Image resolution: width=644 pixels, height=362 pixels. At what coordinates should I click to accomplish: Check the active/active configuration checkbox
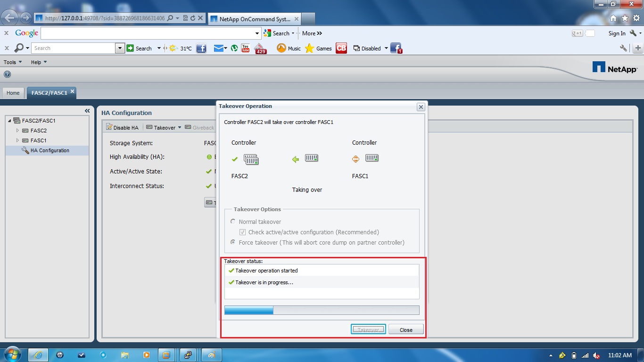[x=242, y=232]
